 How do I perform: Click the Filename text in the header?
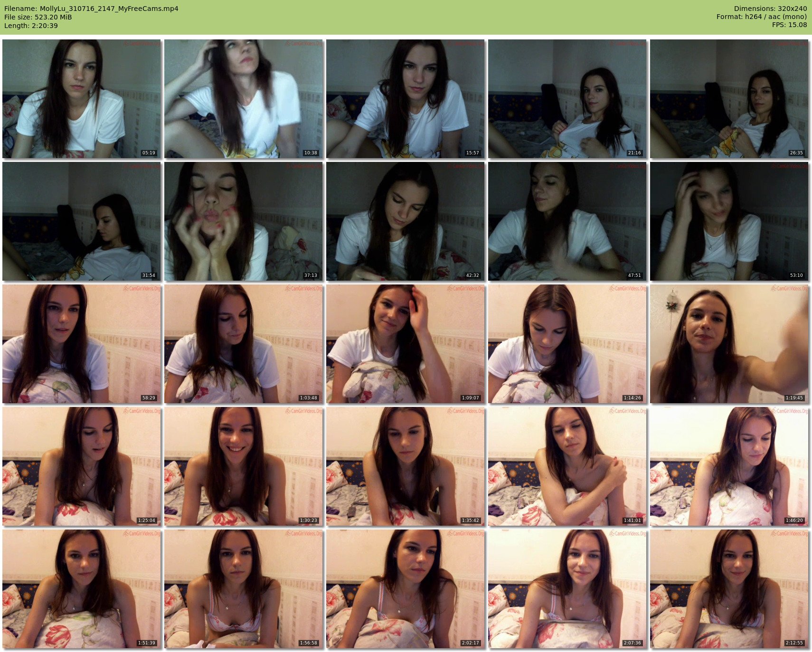(91, 9)
